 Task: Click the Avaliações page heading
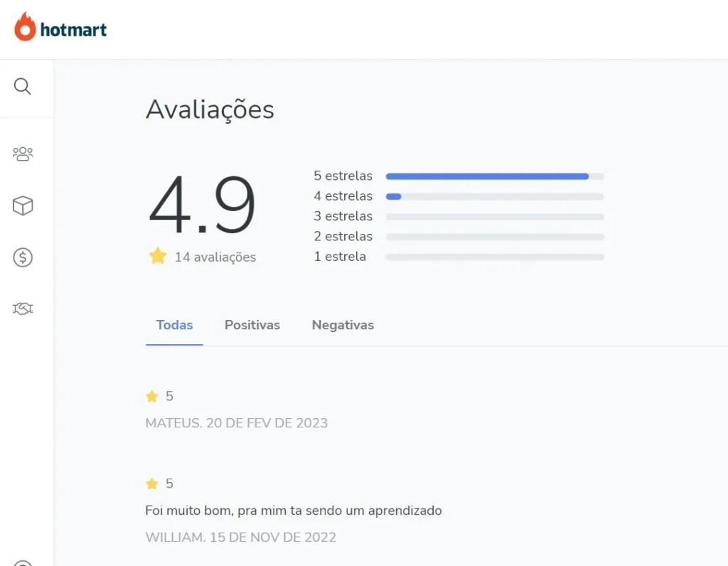210,110
